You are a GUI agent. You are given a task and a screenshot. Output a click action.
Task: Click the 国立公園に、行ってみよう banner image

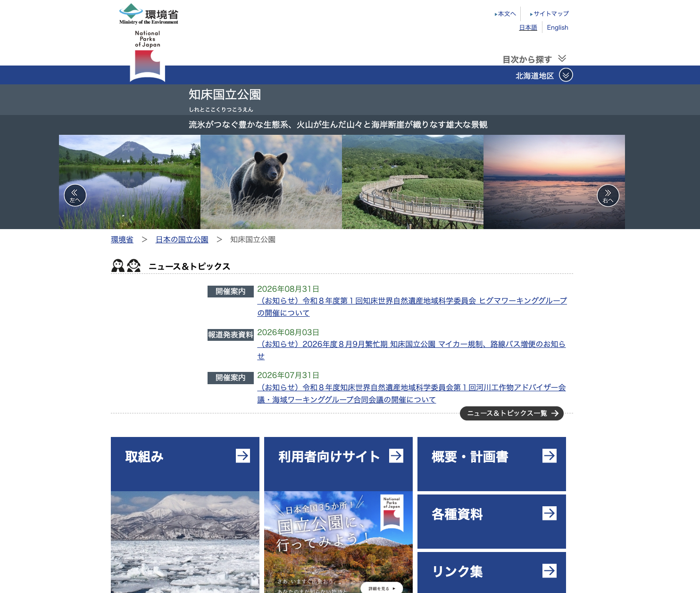point(338,542)
